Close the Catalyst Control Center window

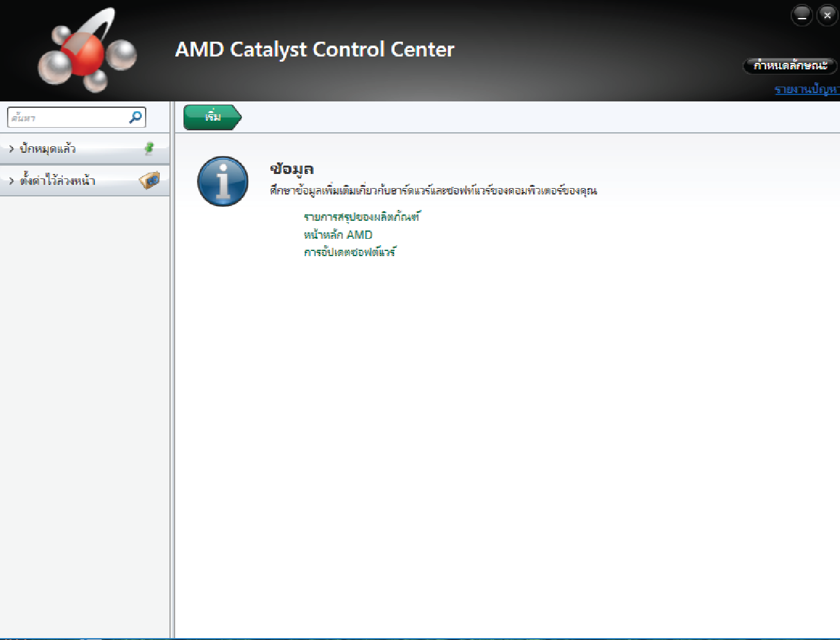[827, 15]
